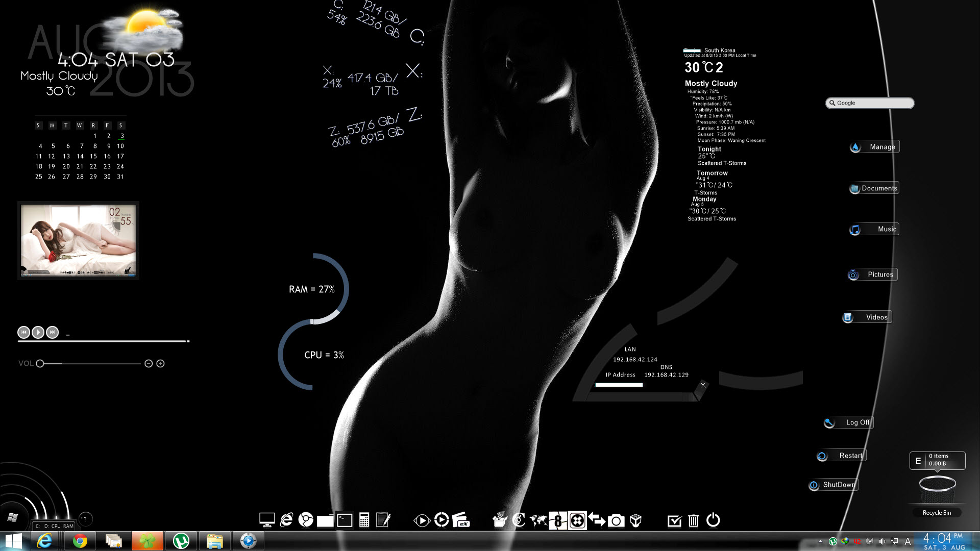
Task: Open uTorrent on the taskbar
Action: (181, 541)
